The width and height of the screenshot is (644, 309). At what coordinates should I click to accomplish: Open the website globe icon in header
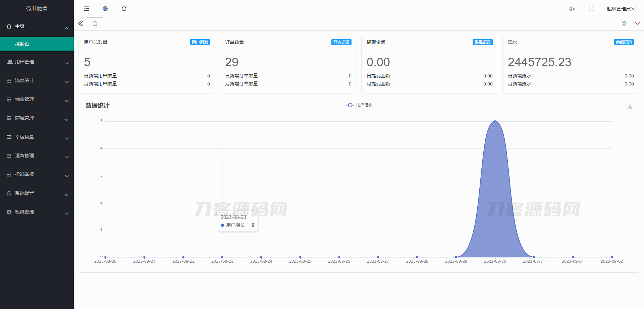(105, 9)
